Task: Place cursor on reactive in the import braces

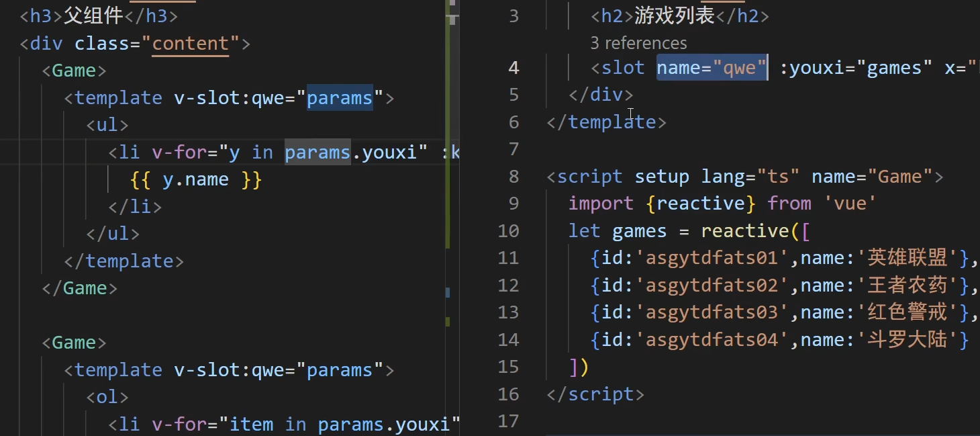Action: (700, 204)
